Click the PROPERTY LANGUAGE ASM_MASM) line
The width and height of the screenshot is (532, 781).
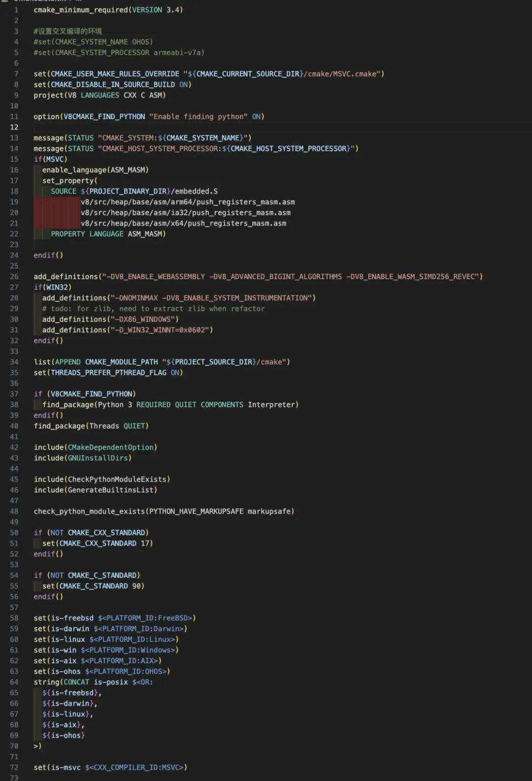[x=108, y=234]
